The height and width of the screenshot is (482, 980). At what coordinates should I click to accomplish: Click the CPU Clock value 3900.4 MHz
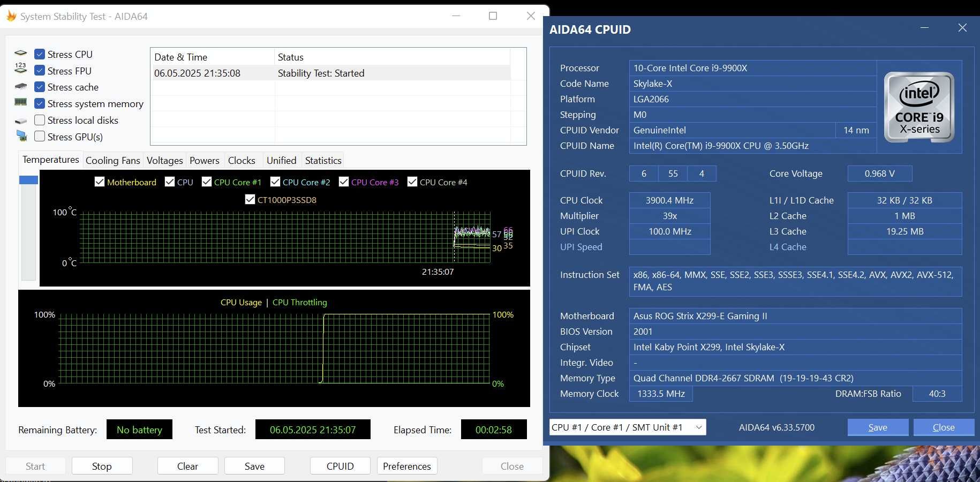[669, 200]
